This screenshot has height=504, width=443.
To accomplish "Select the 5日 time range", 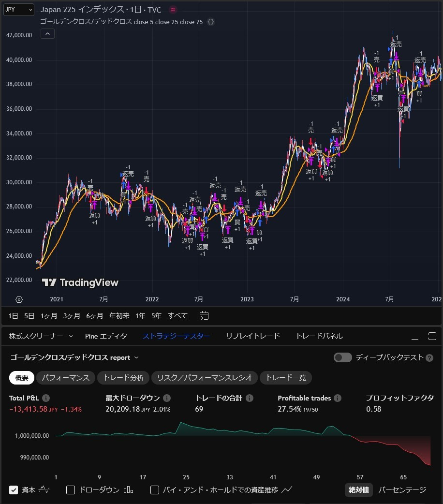I will click(x=29, y=316).
